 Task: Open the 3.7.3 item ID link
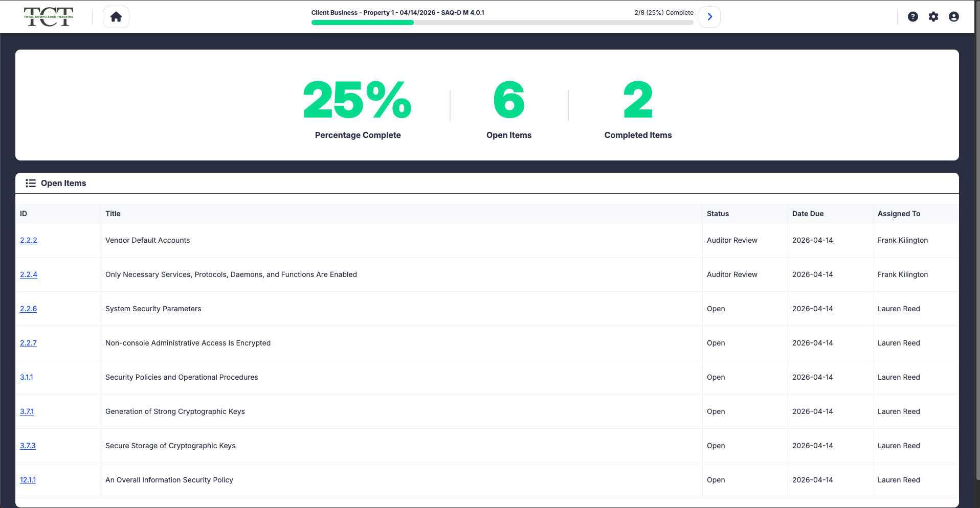pyautogui.click(x=28, y=446)
